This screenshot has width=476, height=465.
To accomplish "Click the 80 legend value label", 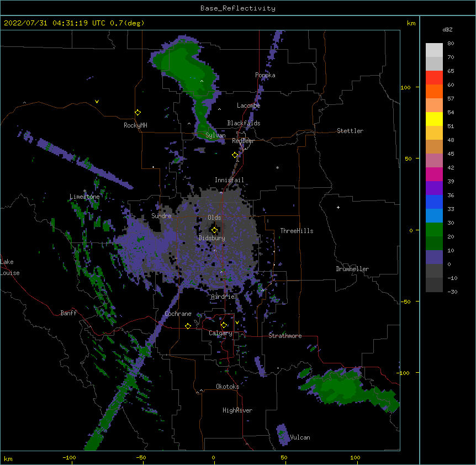I will pos(451,44).
